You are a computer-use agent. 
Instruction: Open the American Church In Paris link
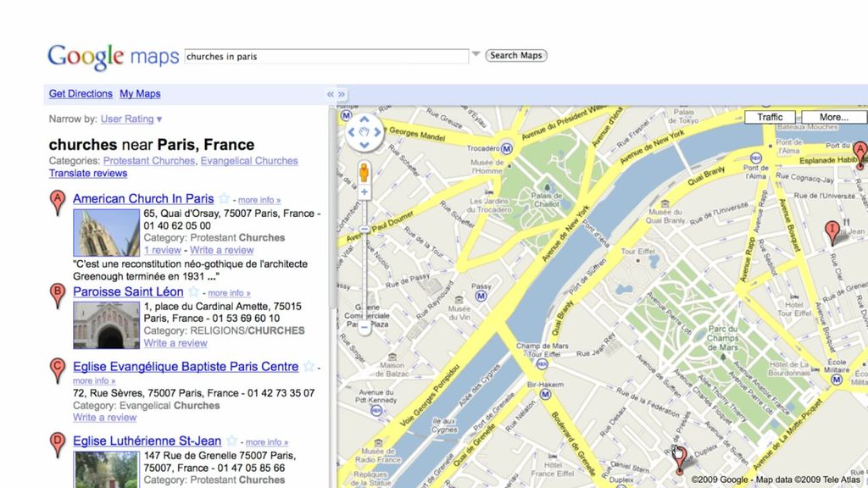tap(143, 198)
